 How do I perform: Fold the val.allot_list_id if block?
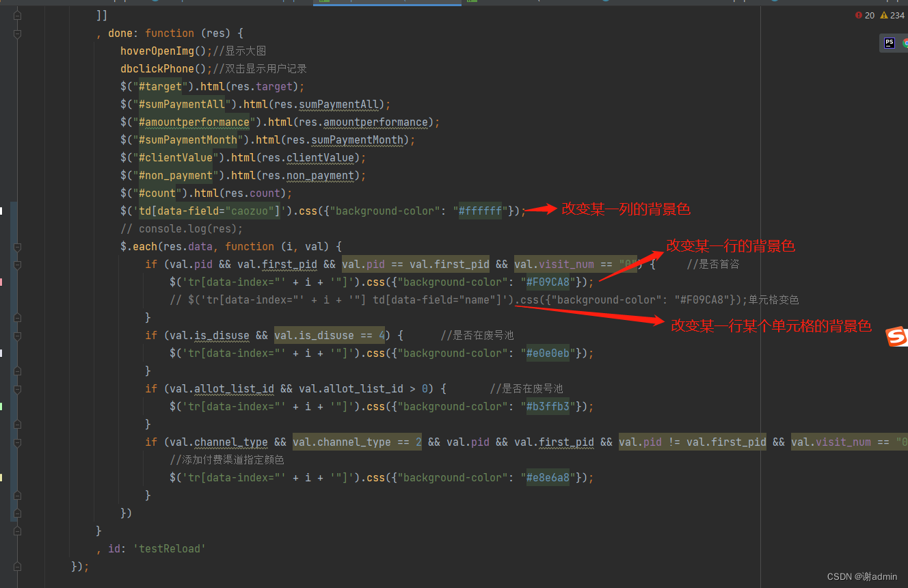tap(18, 388)
